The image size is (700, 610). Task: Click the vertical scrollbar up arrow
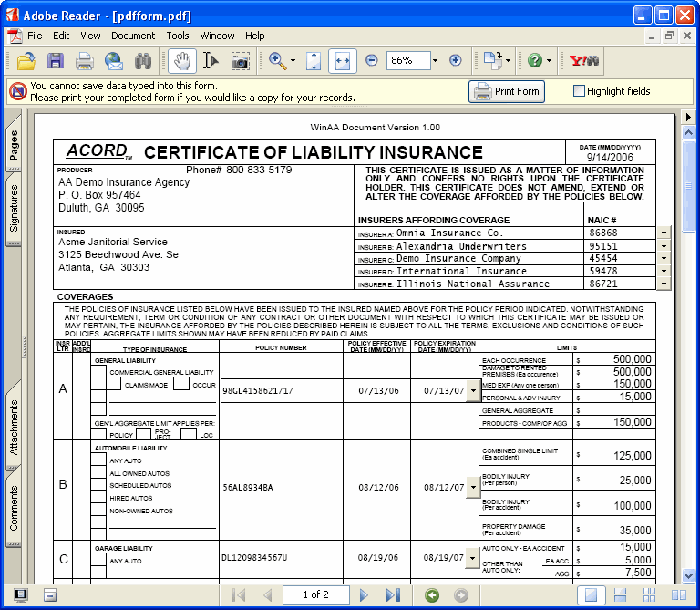(x=688, y=132)
